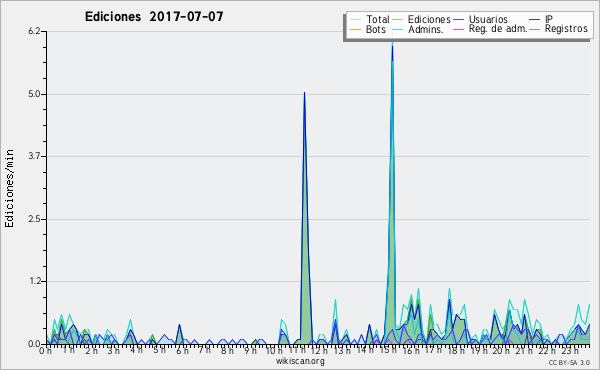This screenshot has height=370, width=600.
Task: Click the CC BY-SA 3.0 license text
Action: (569, 362)
